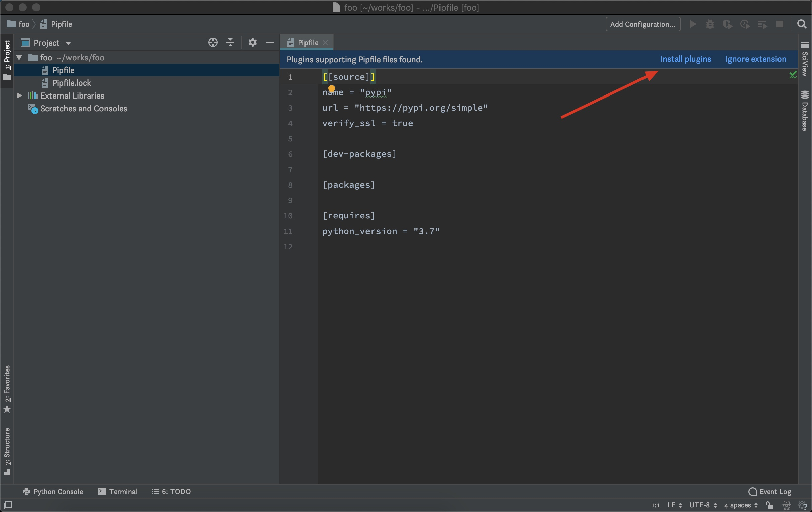Screen dimensions: 812x512
Task: Open the SciView tool window
Action: click(805, 59)
